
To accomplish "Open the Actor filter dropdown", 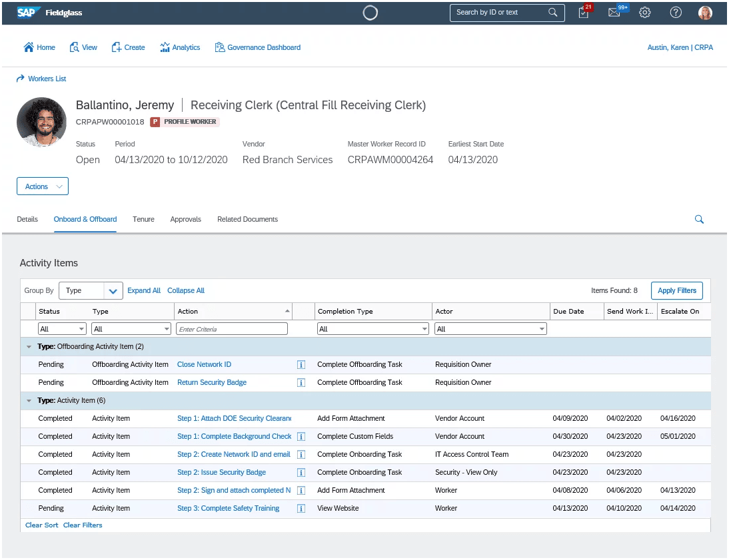I will [x=490, y=329].
